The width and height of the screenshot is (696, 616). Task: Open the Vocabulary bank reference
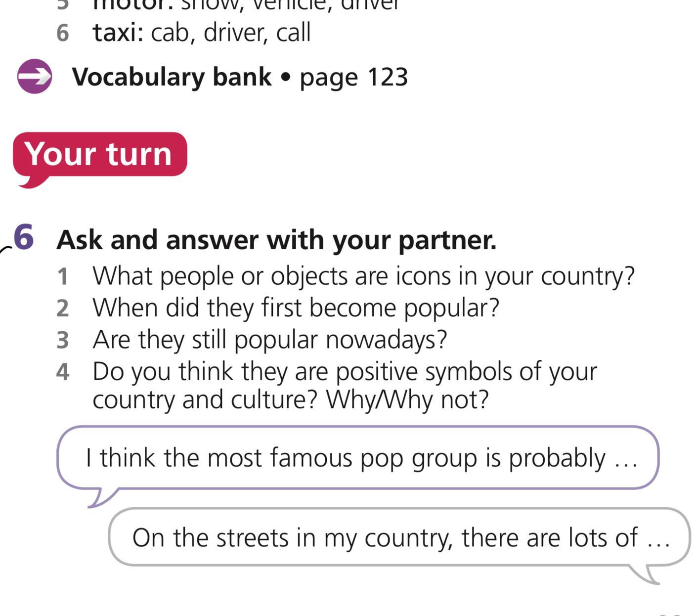172,77
